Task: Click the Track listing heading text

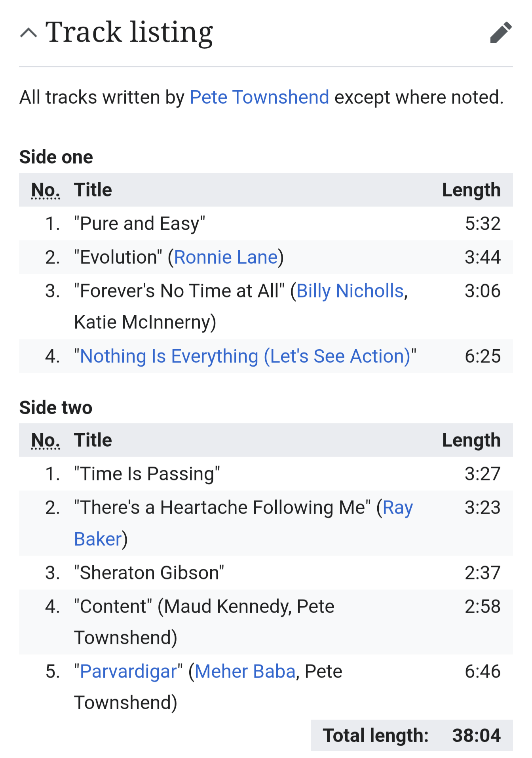Action: [x=129, y=32]
